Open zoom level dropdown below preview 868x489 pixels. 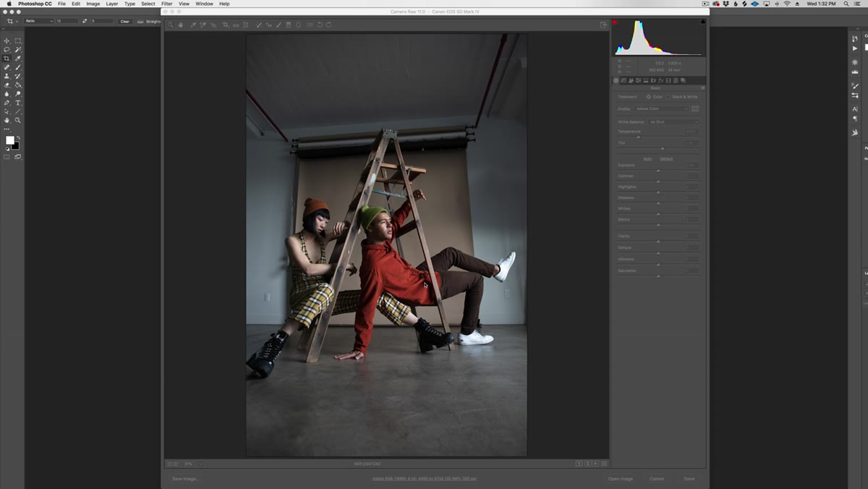pos(200,464)
